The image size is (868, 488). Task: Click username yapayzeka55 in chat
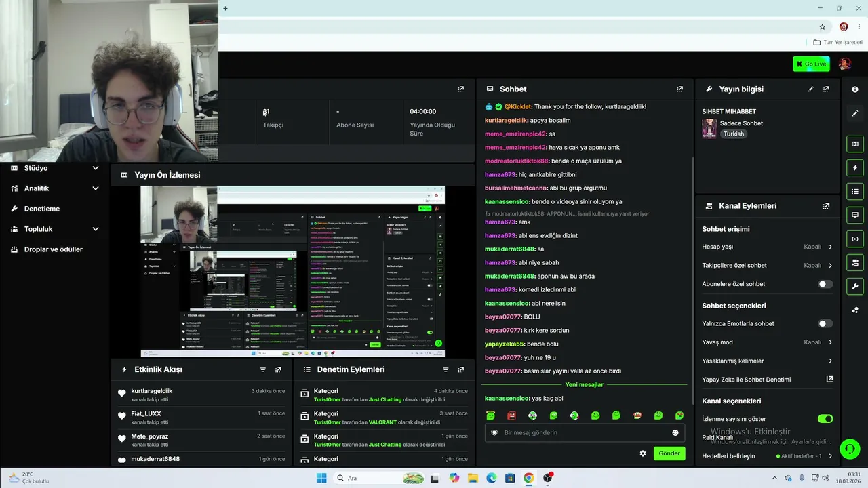505,344
